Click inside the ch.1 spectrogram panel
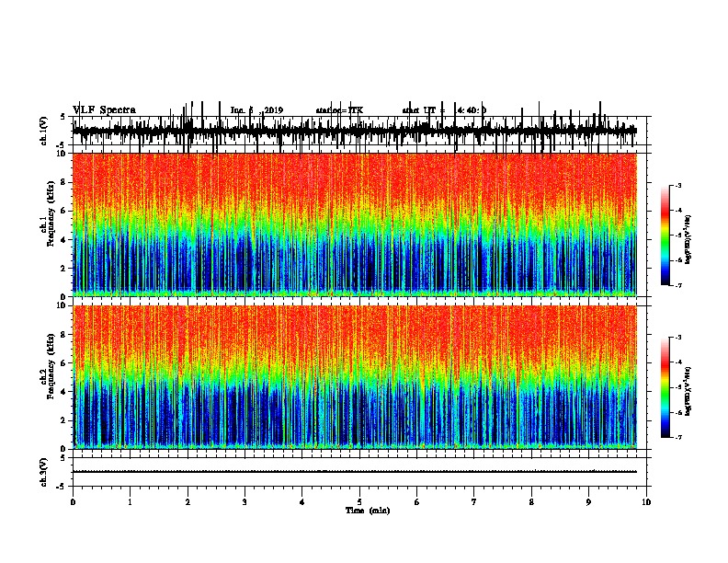Image resolution: width=728 pixels, height=563 pixels. (x=354, y=224)
